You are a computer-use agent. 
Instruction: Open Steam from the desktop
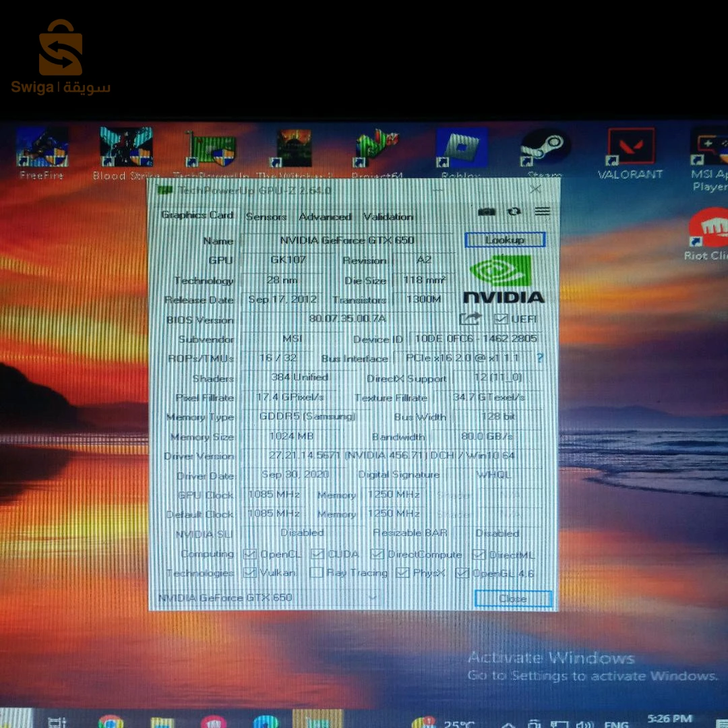coord(545,145)
